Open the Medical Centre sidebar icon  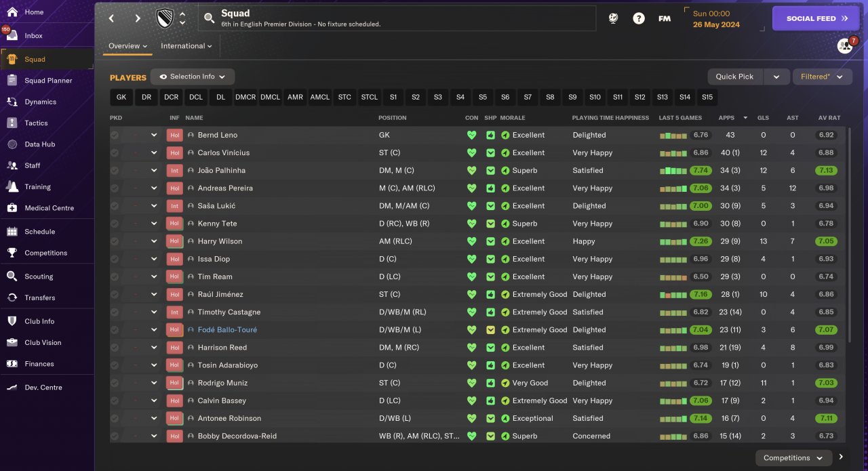coord(12,208)
